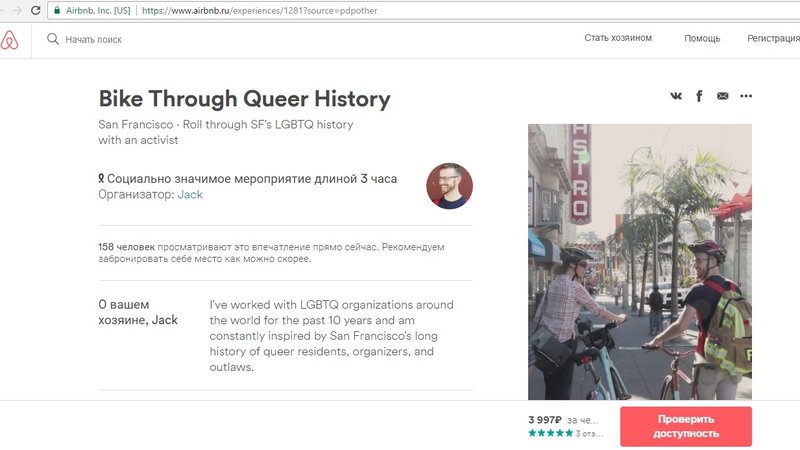800x450 pixels.
Task: Share the experience via VK icon
Action: [676, 96]
